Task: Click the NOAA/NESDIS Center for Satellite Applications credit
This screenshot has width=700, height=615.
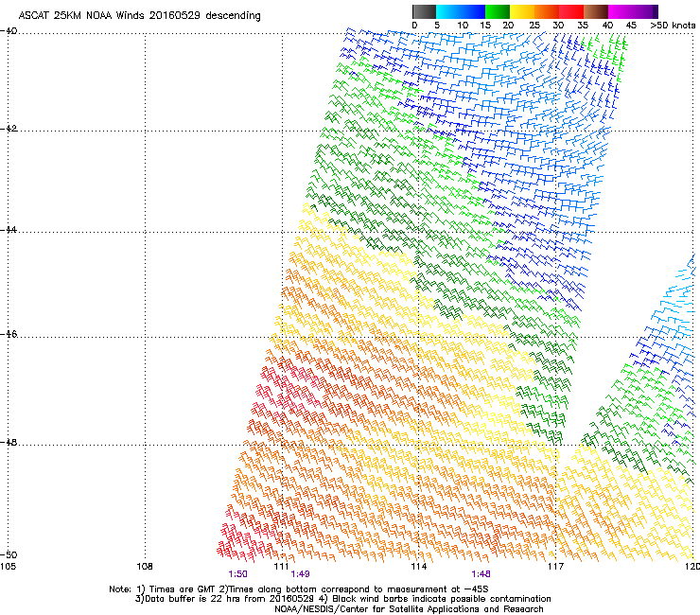Action: point(409,609)
